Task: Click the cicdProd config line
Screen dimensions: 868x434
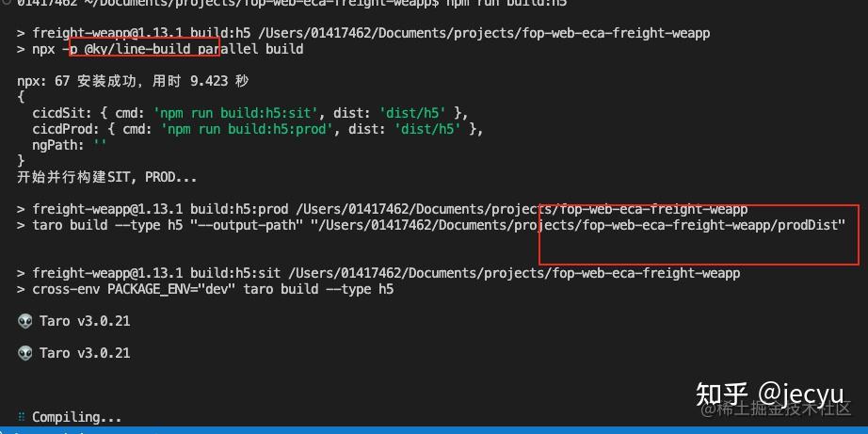Action: pyautogui.click(x=258, y=129)
